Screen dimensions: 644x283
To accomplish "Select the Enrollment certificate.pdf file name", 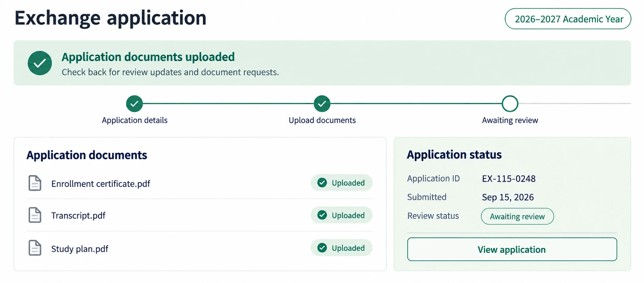I will [x=101, y=184].
